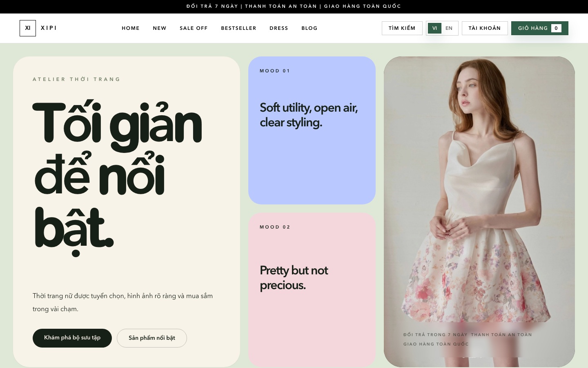Click 'Pretty but not precious.' text

(294, 278)
